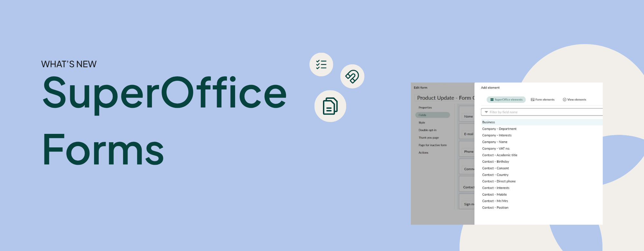Click the documents copy icon circle
Image resolution: width=644 pixels, height=251 pixels.
point(330,106)
